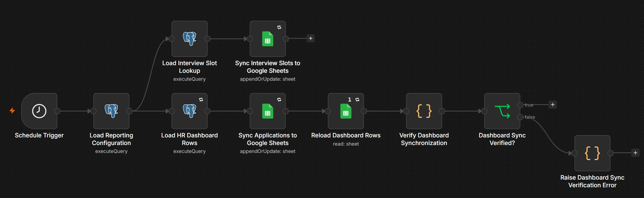The height and width of the screenshot is (198, 644).
Task: Open Sync Interview Slots Google Sheets node
Action: coord(268,39)
